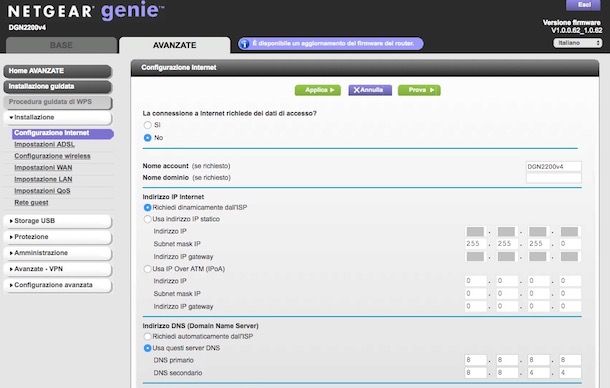Image resolution: width=610 pixels, height=388 pixels.
Task: Switch to the BASE tab
Action: (x=61, y=45)
